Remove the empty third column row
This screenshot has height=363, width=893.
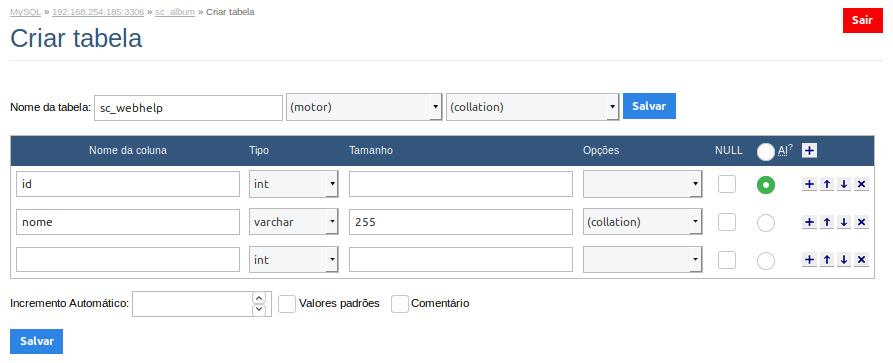(x=861, y=259)
